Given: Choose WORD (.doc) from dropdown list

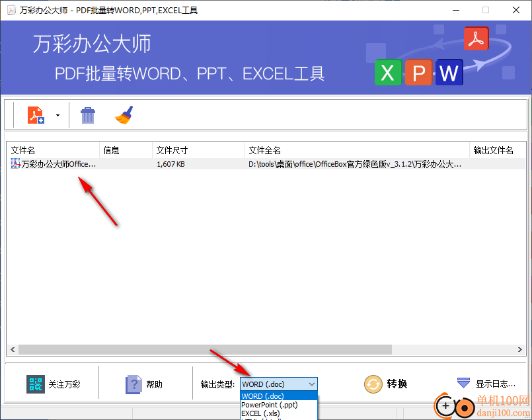Looking at the screenshot, I should coord(278,396).
